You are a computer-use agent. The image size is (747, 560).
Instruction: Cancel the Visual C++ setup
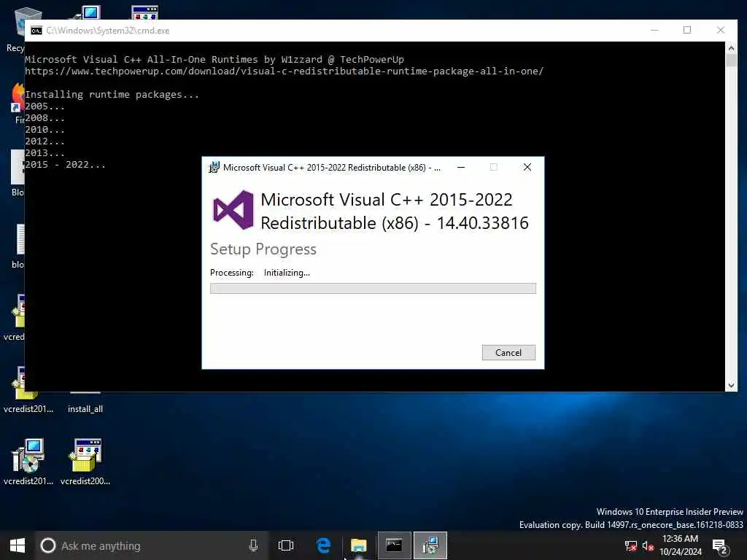point(508,352)
